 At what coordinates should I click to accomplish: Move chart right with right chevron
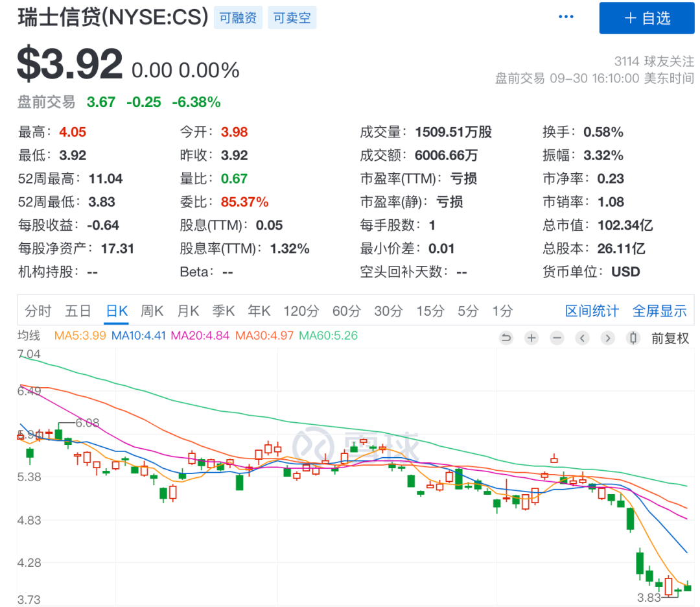coord(607,338)
